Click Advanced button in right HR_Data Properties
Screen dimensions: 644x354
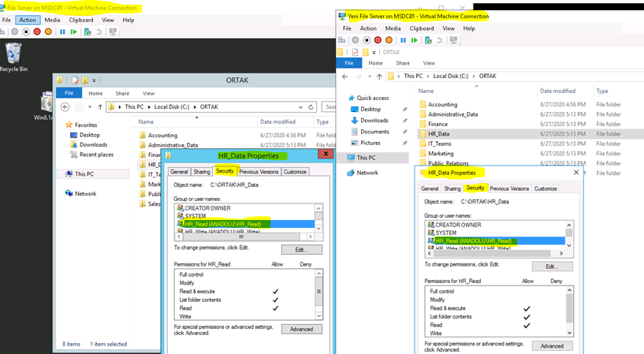(552, 346)
